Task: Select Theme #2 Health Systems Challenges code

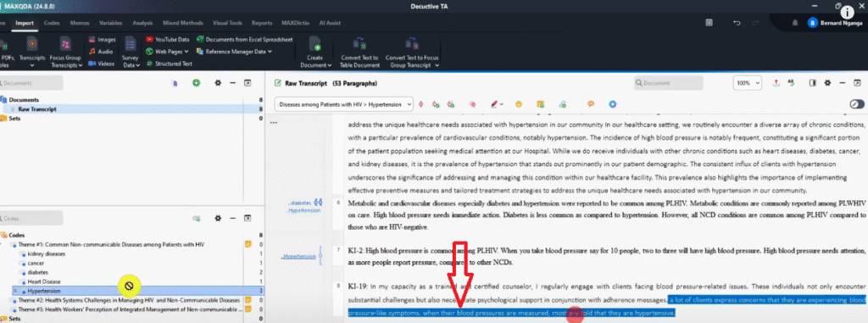Action: 129,300
